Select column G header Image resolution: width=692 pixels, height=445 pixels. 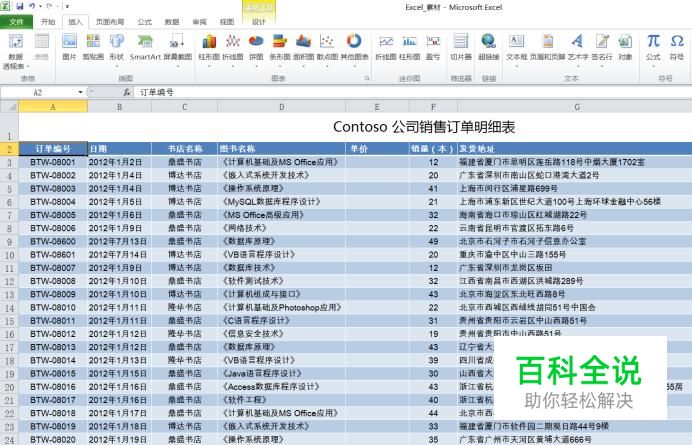tap(576, 107)
